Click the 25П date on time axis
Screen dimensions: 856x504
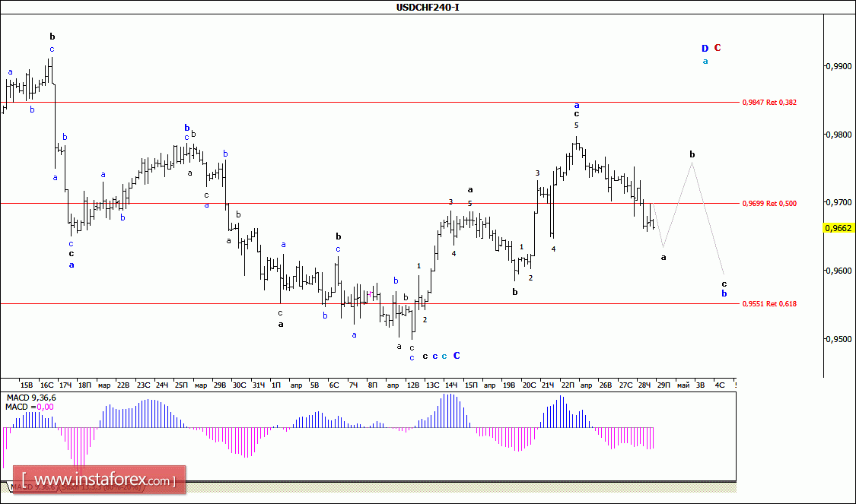(x=181, y=385)
